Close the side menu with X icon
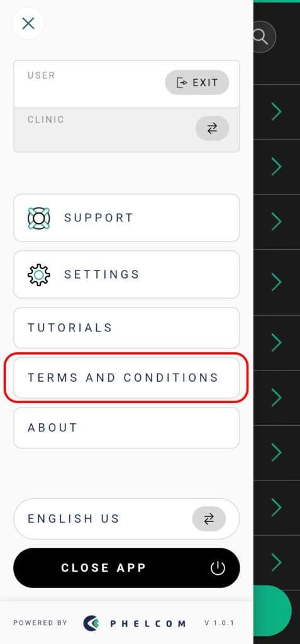The width and height of the screenshot is (300, 644). coord(28,23)
